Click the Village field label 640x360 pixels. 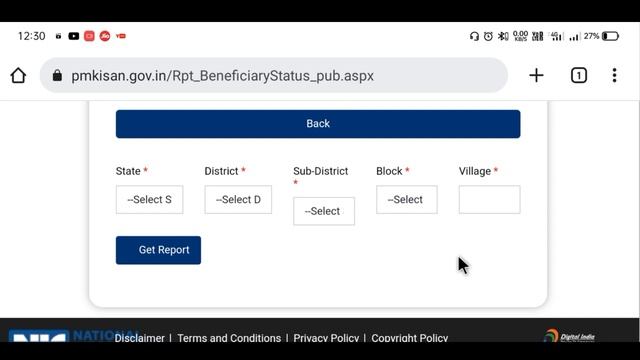click(475, 171)
